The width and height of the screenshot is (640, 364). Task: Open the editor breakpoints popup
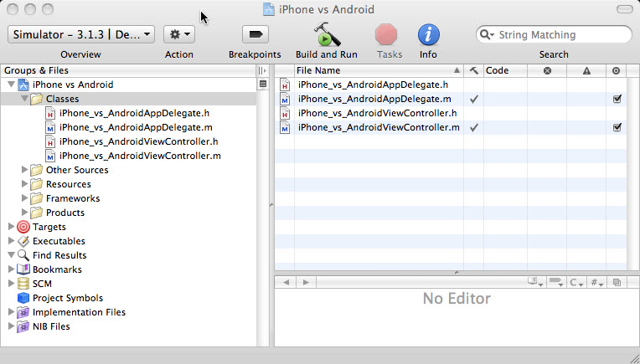pyautogui.click(x=556, y=282)
